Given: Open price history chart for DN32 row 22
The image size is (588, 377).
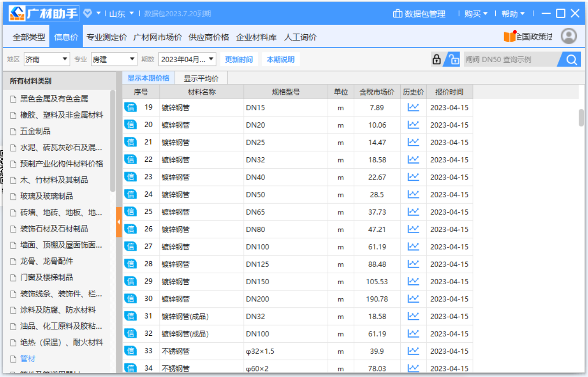Looking at the screenshot, I should point(413,159).
